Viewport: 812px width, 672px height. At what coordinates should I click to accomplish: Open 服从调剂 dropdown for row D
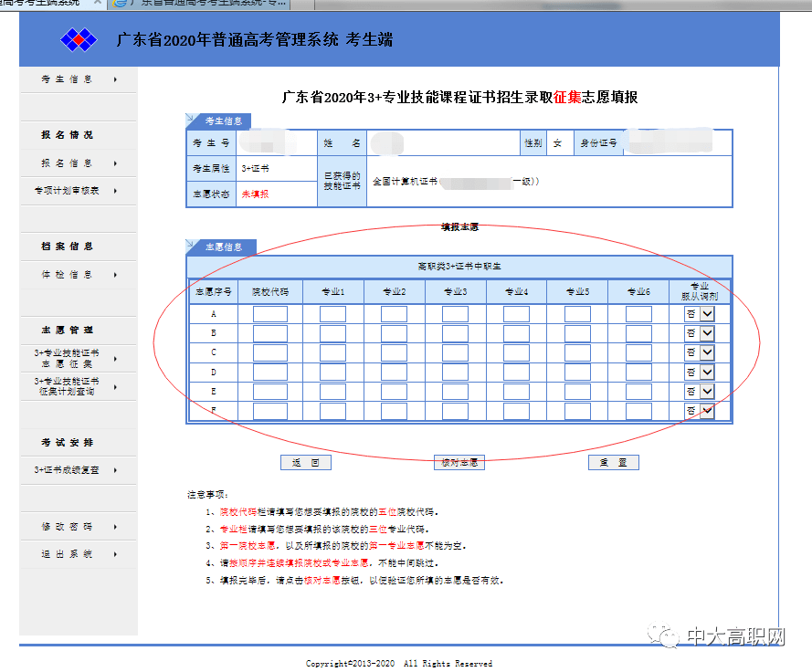click(700, 372)
